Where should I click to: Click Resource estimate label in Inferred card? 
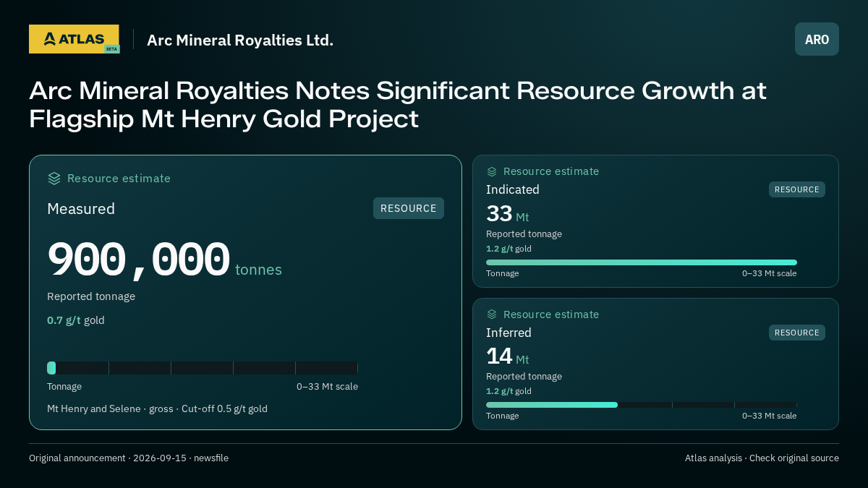coord(551,314)
